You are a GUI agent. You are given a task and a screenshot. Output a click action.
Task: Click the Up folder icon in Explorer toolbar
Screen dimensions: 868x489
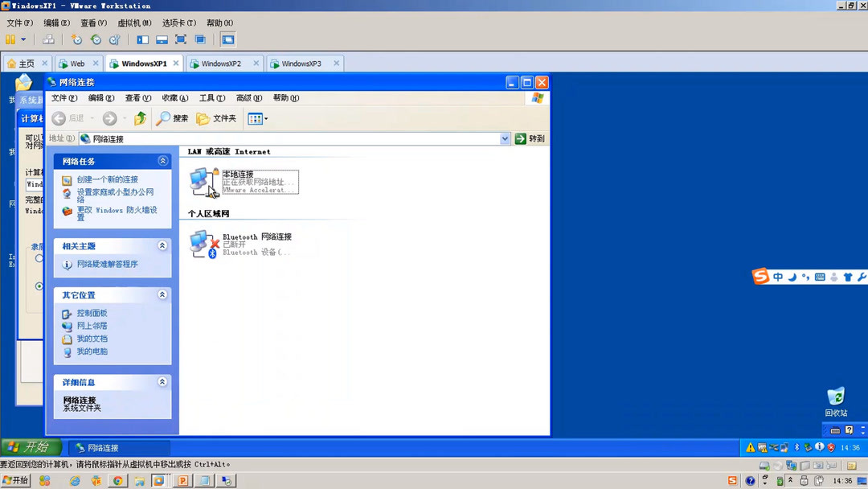point(140,117)
